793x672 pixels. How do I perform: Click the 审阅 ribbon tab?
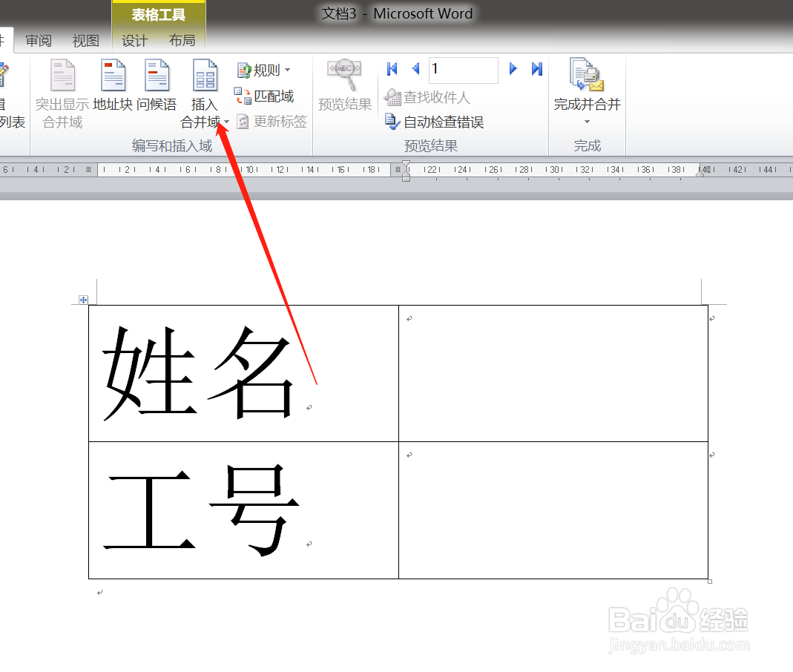[38, 41]
